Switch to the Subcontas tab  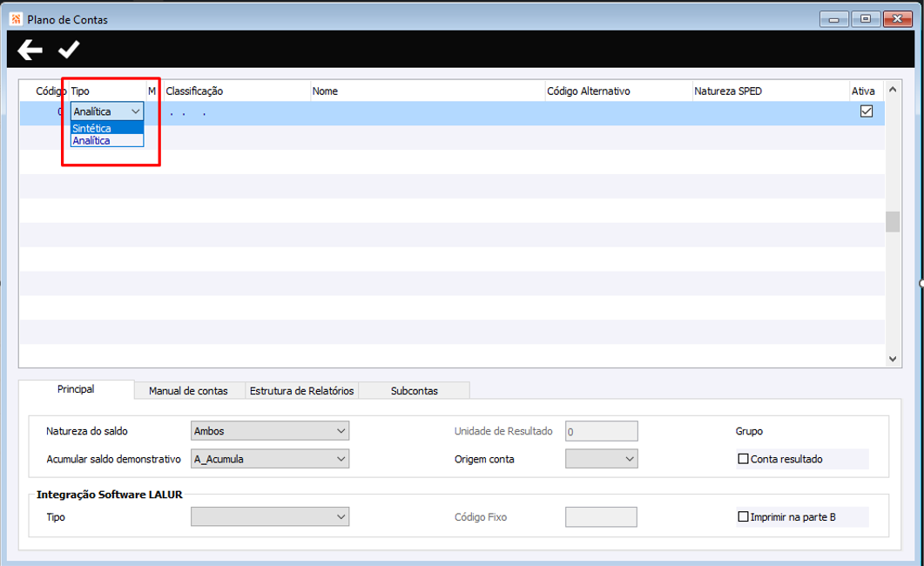coord(415,390)
